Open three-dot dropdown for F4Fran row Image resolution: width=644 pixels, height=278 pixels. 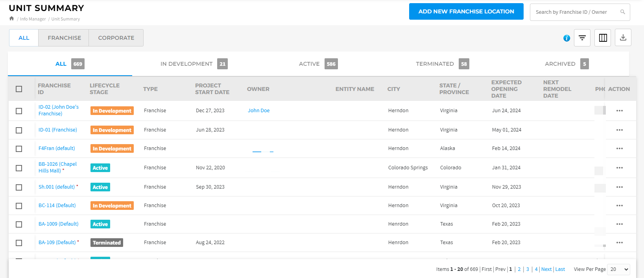click(x=619, y=148)
